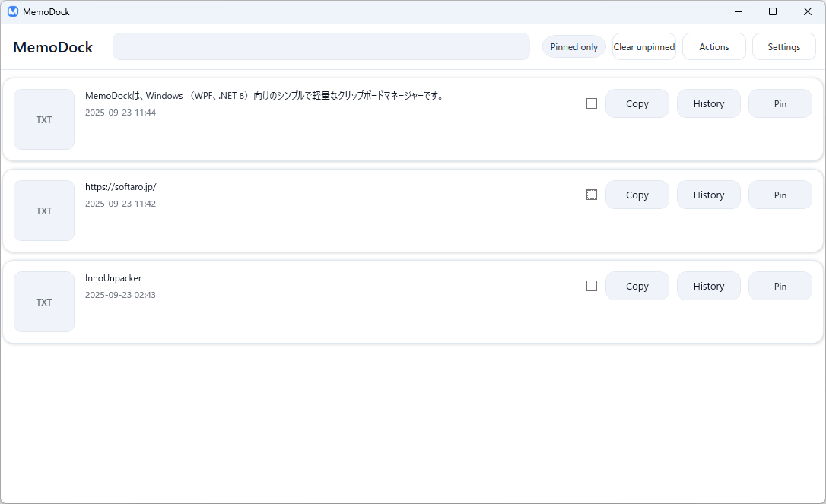This screenshot has width=826, height=504.
Task: Maximize the MemoDock window
Action: (773, 11)
